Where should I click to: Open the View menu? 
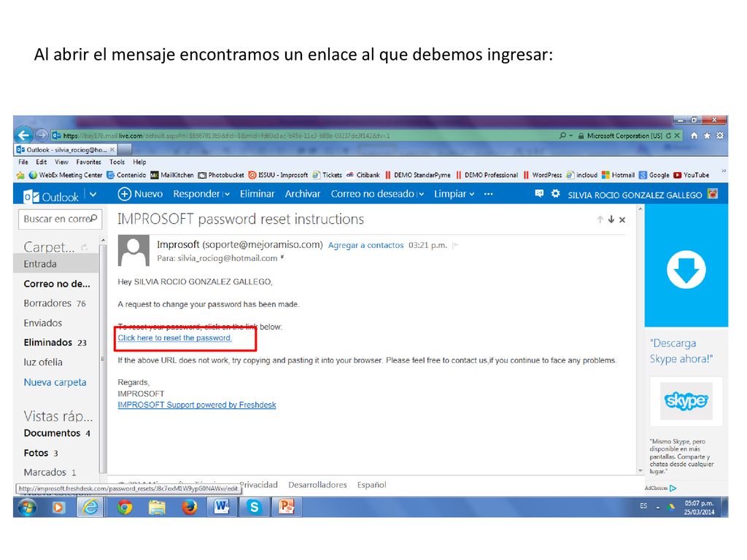click(x=61, y=162)
